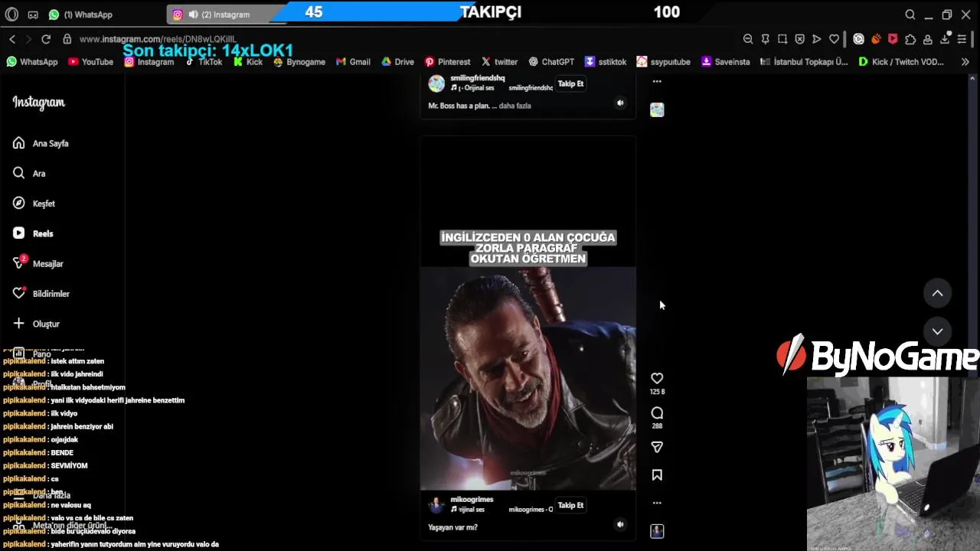
Task: Mute the Instagram tab audio speaker icon
Action: click(x=193, y=15)
